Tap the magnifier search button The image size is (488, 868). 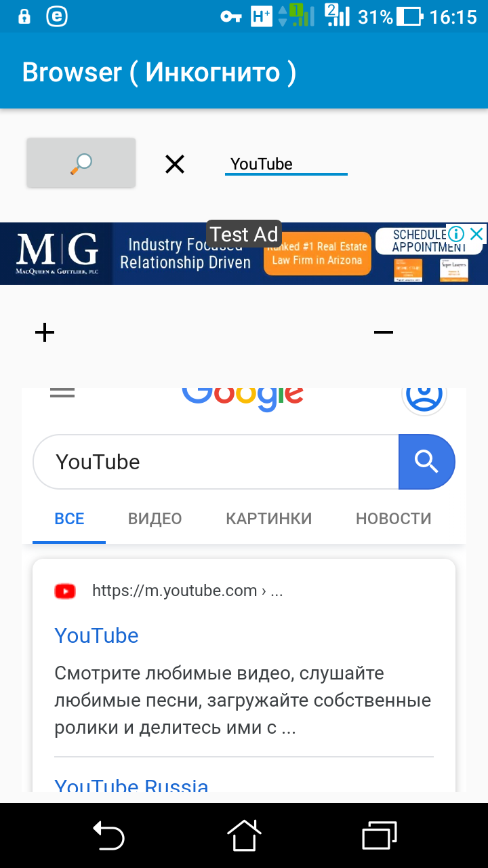[x=81, y=163]
